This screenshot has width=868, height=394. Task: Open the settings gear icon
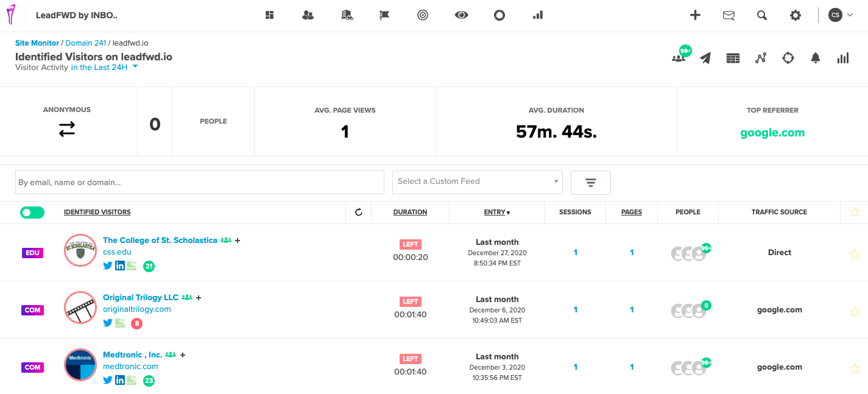point(795,15)
